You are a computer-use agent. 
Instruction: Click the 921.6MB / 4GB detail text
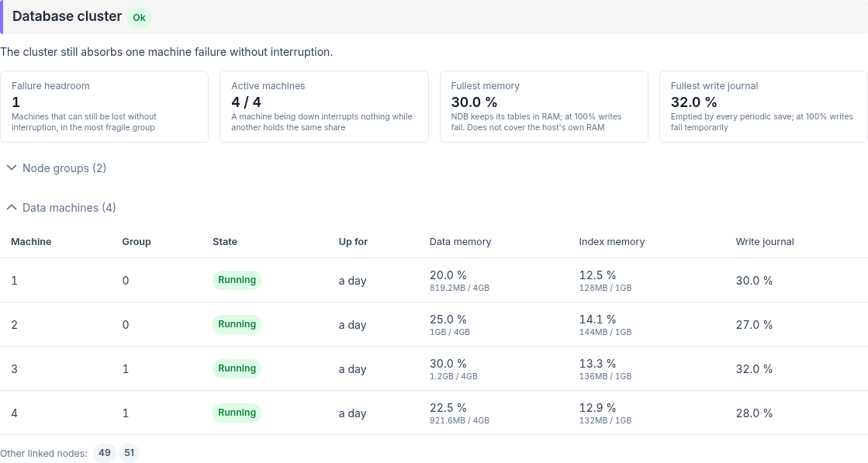click(x=459, y=420)
